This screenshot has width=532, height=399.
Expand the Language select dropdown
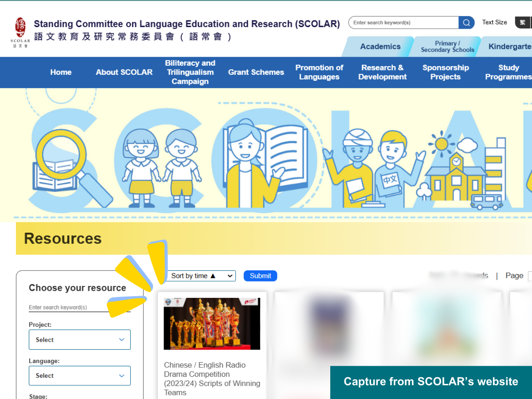click(80, 376)
